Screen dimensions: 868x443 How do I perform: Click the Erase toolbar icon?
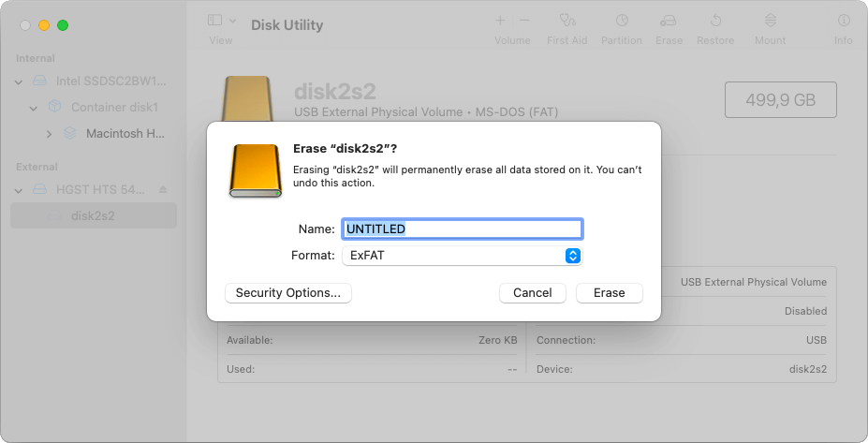[x=669, y=20]
